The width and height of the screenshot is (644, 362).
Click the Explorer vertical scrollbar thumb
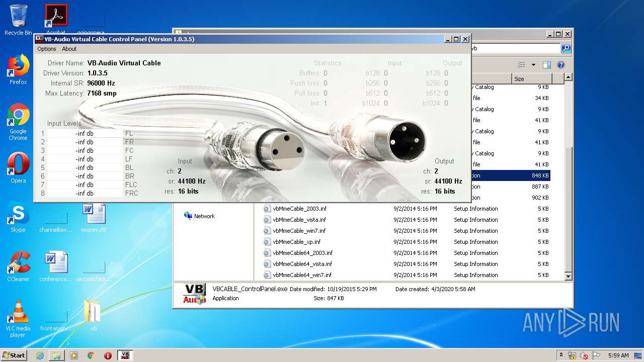coord(568,209)
